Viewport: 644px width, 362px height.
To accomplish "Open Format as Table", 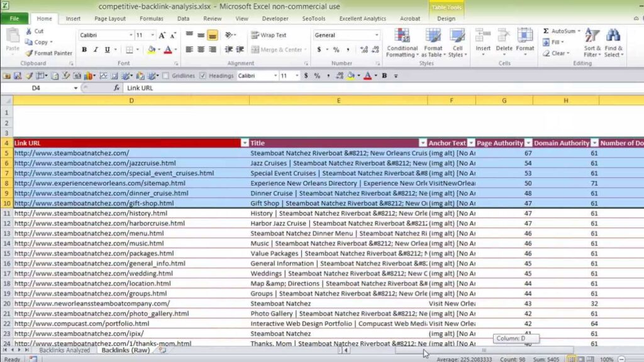I will 433,43.
